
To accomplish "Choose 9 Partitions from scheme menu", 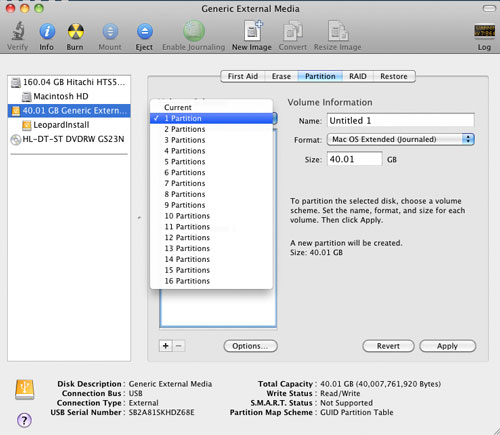I will click(x=211, y=205).
